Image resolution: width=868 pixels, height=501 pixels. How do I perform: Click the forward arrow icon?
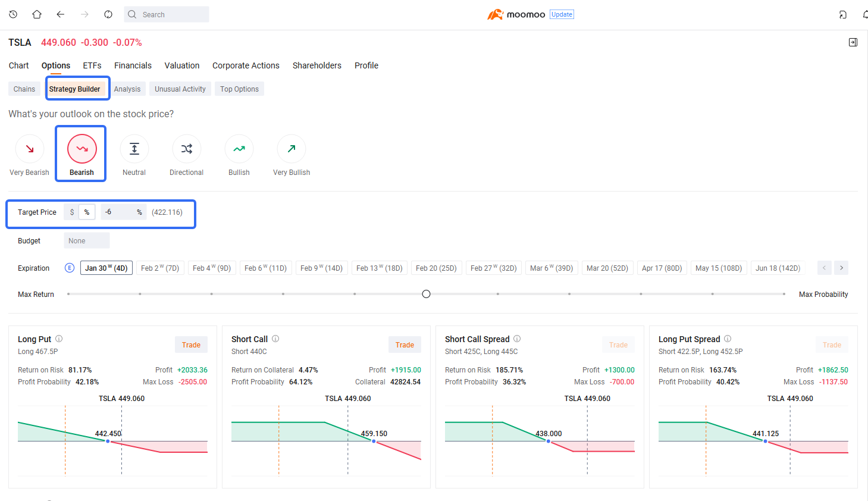(84, 14)
